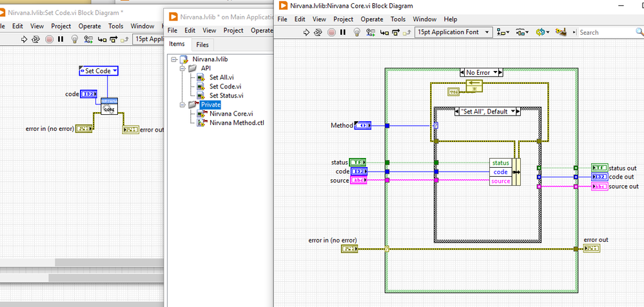Image resolution: width=644 pixels, height=307 pixels.
Task: Select the status boolean terminal in Nirvana Core
Action: [x=357, y=163]
